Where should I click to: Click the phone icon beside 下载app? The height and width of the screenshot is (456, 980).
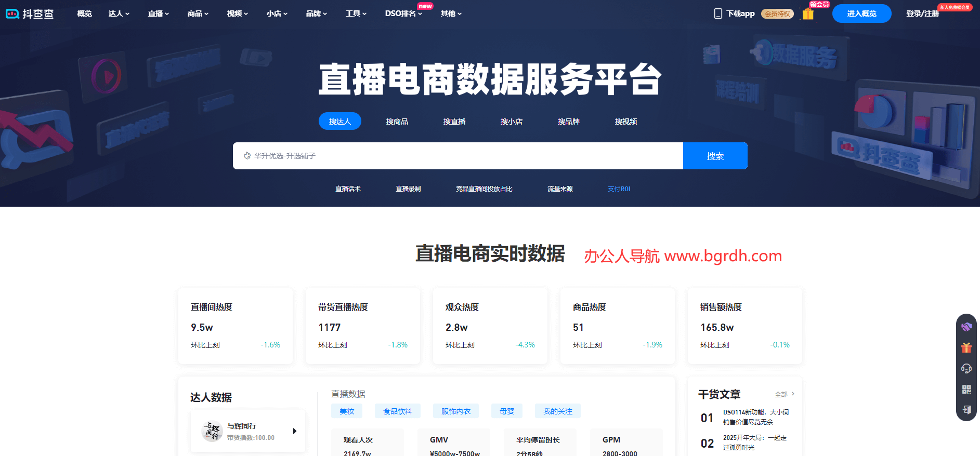tap(718, 14)
